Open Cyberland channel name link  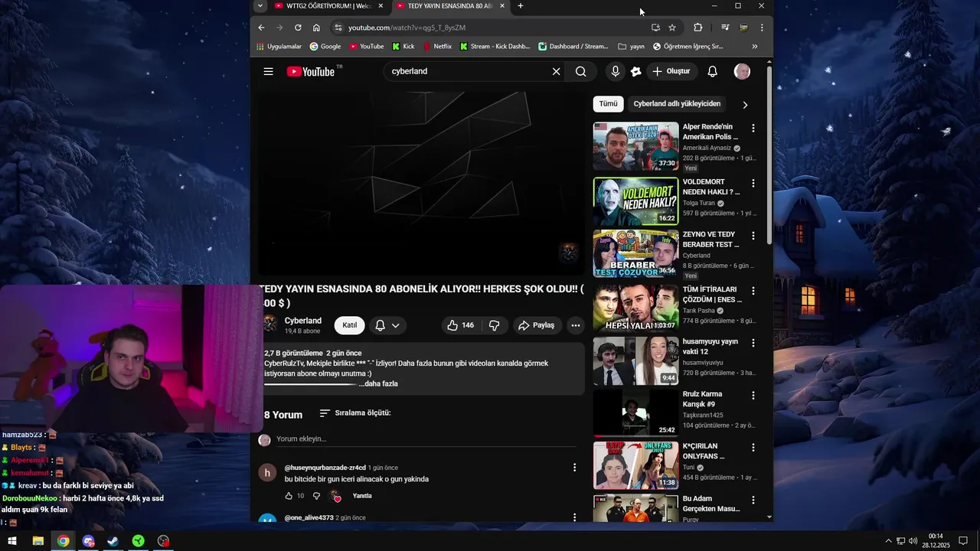point(303,321)
